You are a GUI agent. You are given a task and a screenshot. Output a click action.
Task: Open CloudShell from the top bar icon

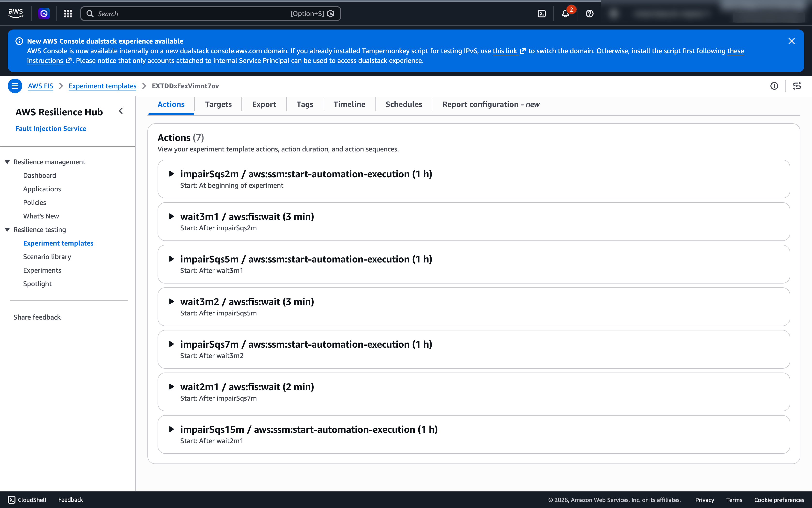[542, 14]
